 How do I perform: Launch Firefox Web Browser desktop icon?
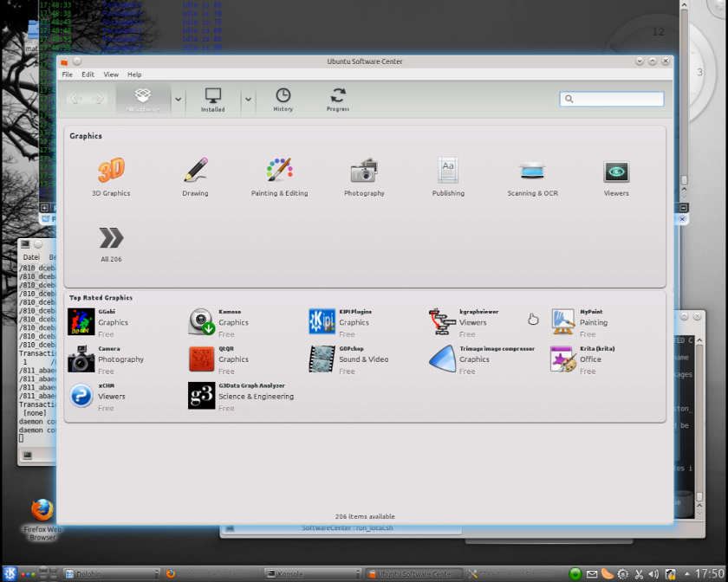[x=42, y=520]
